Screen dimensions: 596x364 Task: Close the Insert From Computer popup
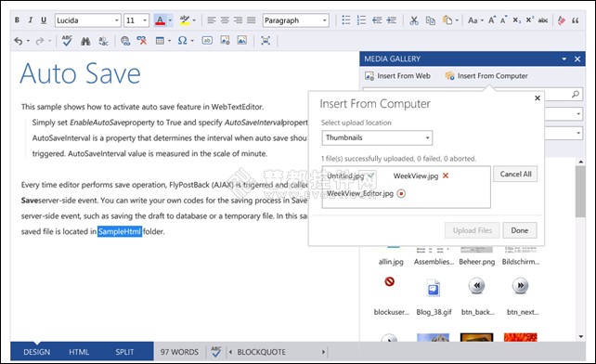click(x=538, y=98)
